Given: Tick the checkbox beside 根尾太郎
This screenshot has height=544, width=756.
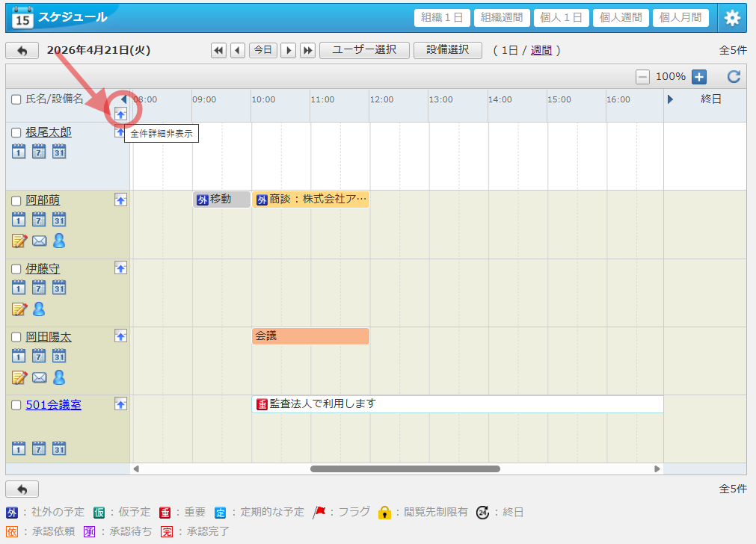Looking at the screenshot, I should 16,132.
